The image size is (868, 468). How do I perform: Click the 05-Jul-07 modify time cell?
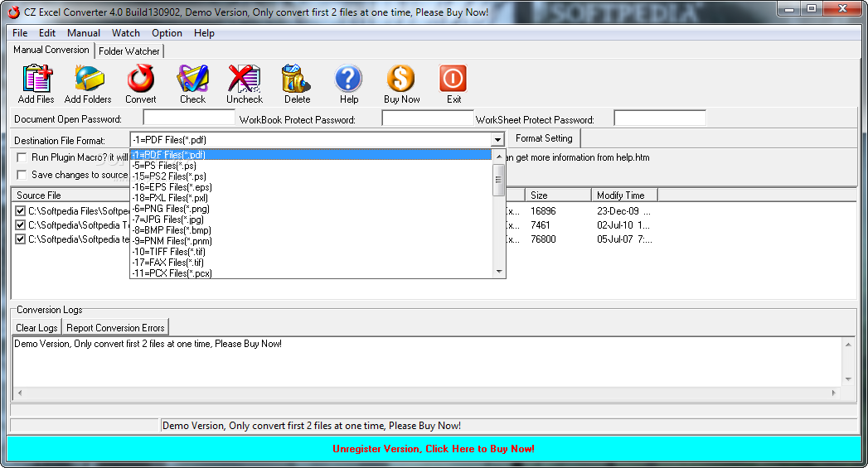pyautogui.click(x=624, y=239)
